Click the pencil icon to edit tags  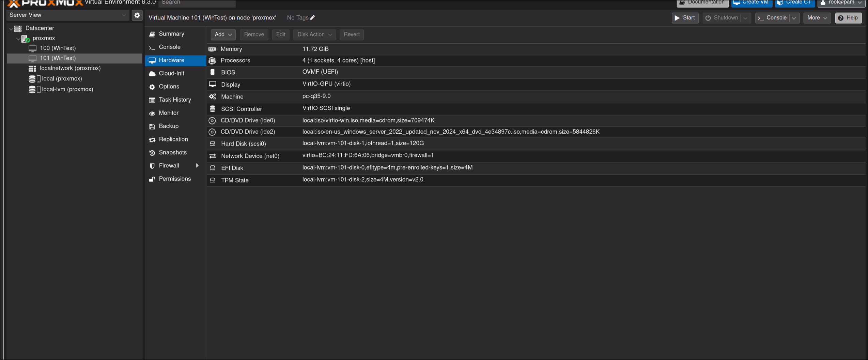pyautogui.click(x=312, y=18)
